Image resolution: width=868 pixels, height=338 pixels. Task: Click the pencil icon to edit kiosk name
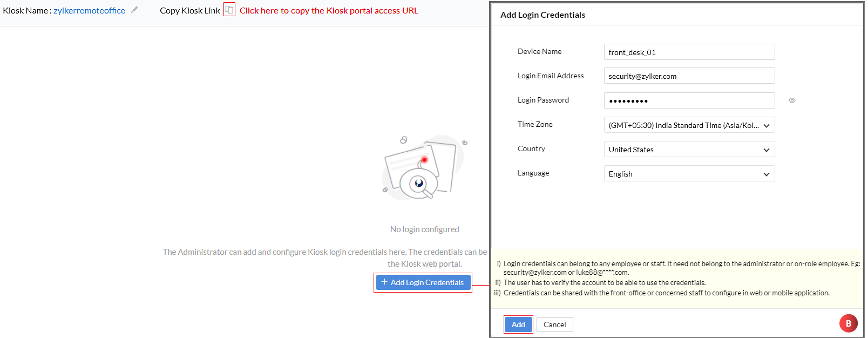click(x=134, y=10)
